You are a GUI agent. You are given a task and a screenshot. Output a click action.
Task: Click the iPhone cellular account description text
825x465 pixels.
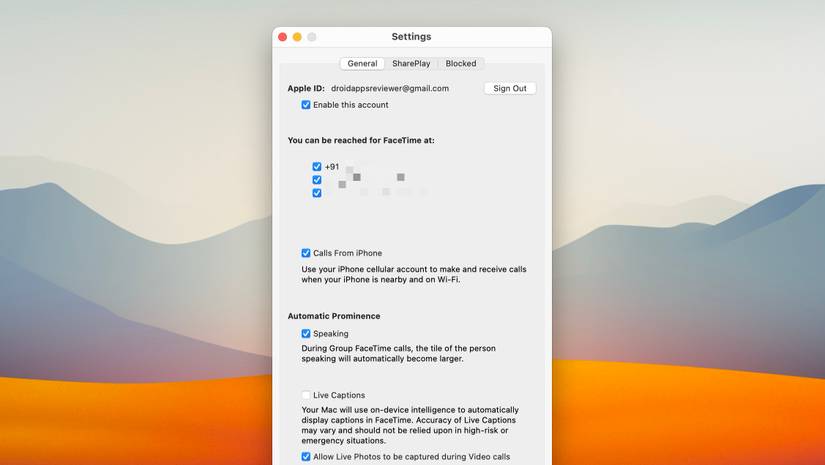(x=414, y=274)
